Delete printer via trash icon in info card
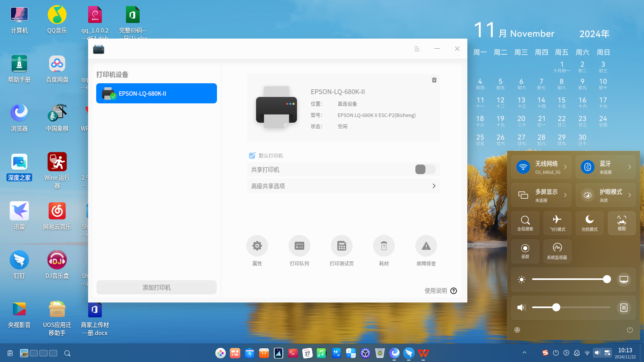This screenshot has width=644, height=362. 434,80
